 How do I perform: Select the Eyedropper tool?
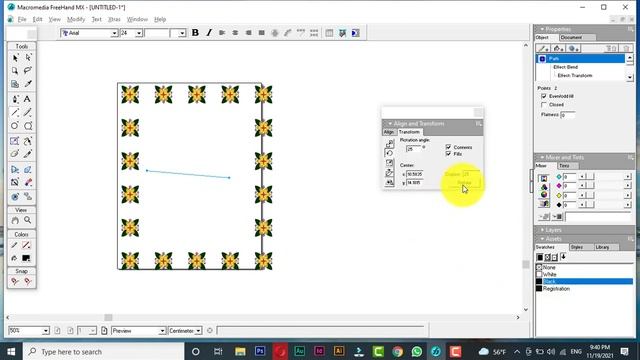(28, 84)
